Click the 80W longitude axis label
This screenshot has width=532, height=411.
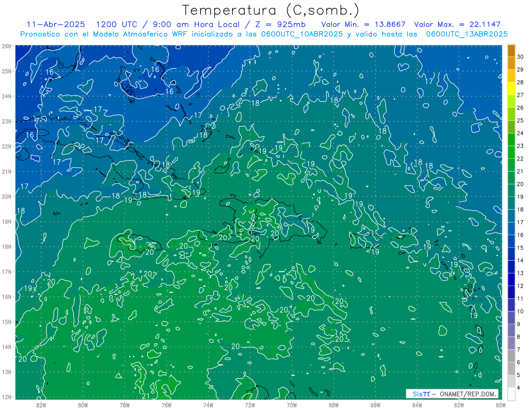(83, 405)
